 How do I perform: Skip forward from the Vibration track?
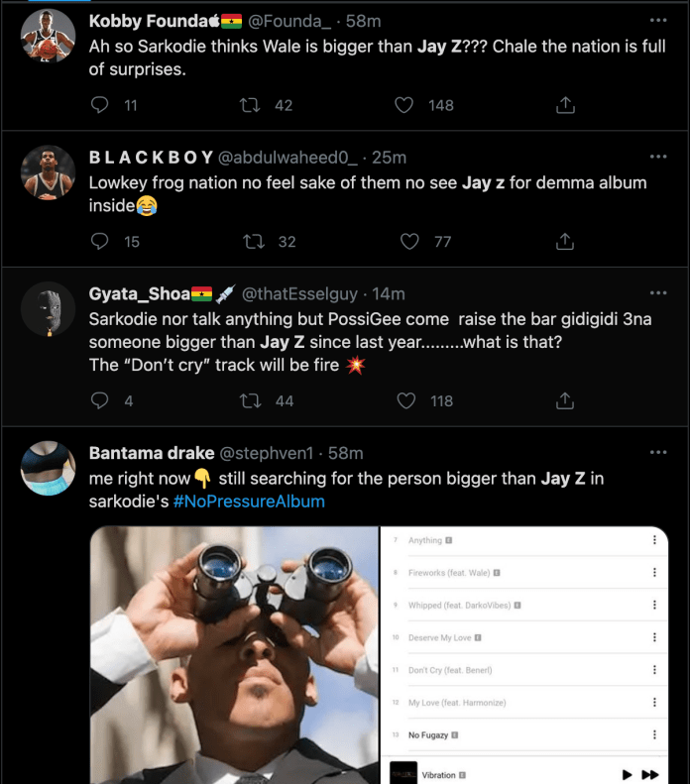650,774
